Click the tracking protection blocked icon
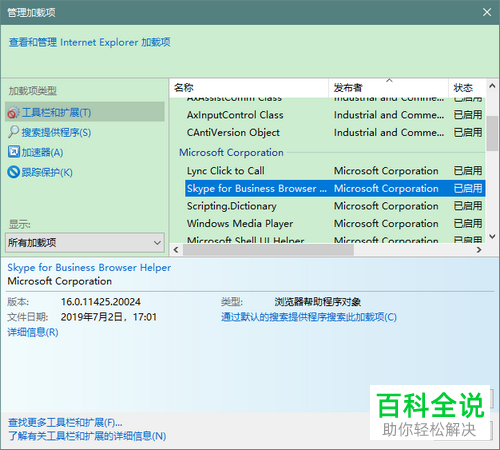500x450 pixels. [14, 172]
